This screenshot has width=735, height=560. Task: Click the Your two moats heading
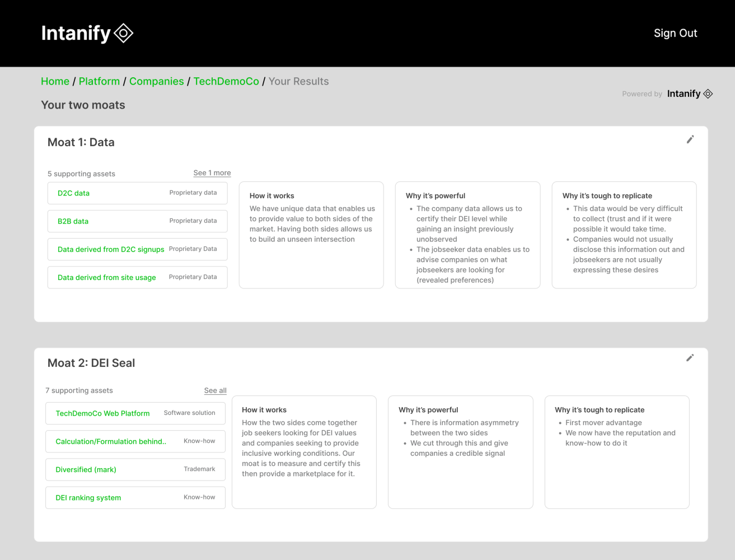[83, 105]
